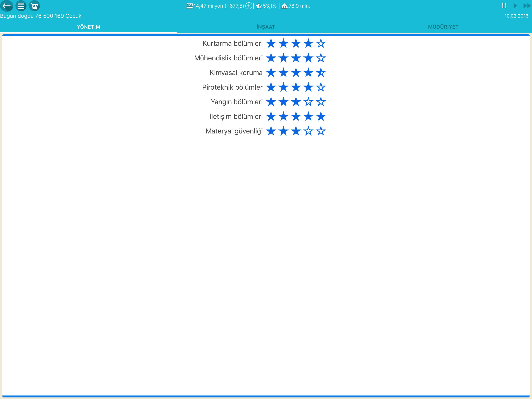Click the 53,1% rating value
The width and height of the screenshot is (532, 399).
[270, 6]
